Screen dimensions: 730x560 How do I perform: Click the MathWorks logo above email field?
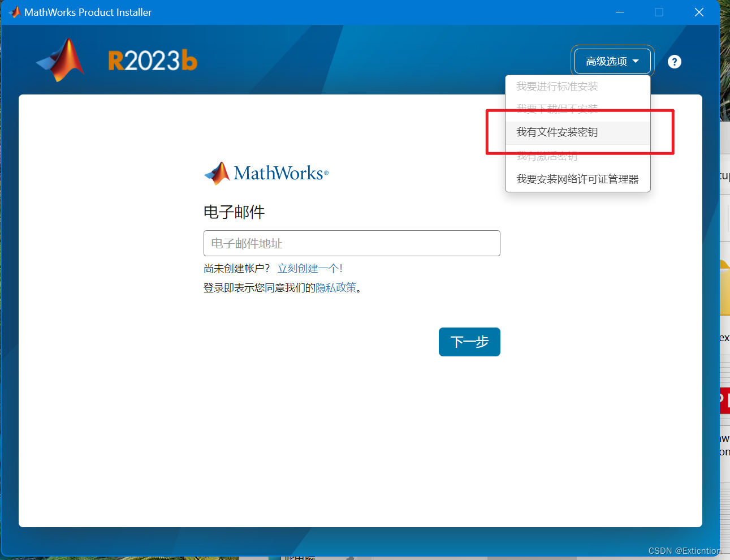tap(266, 173)
